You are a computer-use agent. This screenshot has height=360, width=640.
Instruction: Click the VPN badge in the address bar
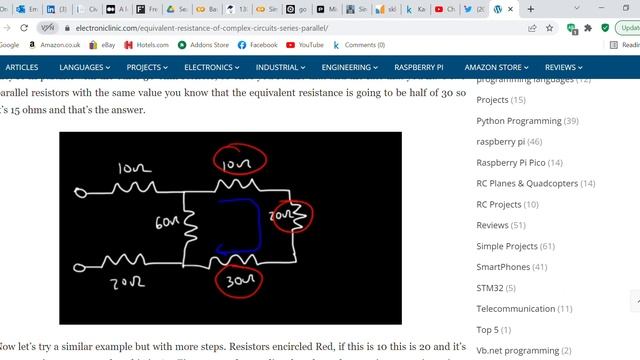(48, 28)
